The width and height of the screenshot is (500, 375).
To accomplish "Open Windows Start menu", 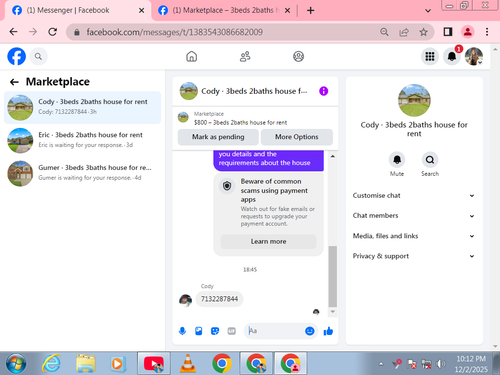I will click(x=16, y=363).
